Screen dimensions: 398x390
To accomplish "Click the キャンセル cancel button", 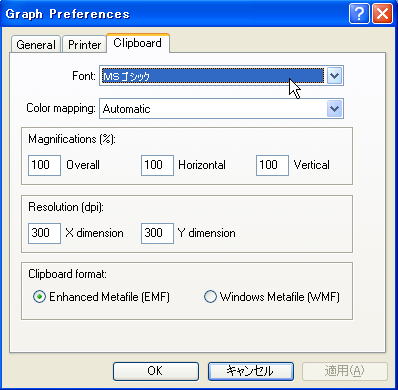I will coord(251,371).
